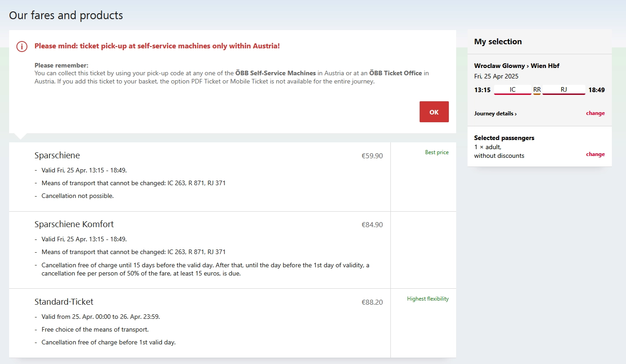Pick the Standard-Ticket fare
Image resolution: width=626 pixels, height=364 pixels.
click(x=64, y=302)
